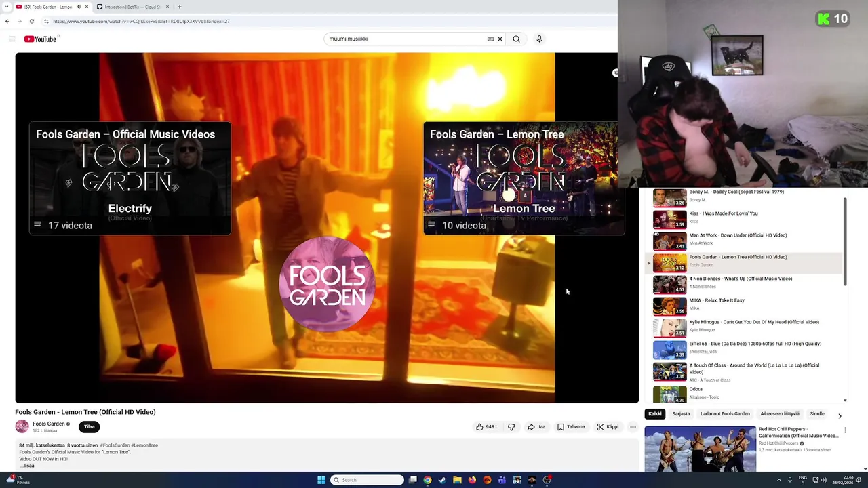This screenshot has width=868, height=488.
Task: Open Fools Garden channel avatar below video
Action: 22,426
